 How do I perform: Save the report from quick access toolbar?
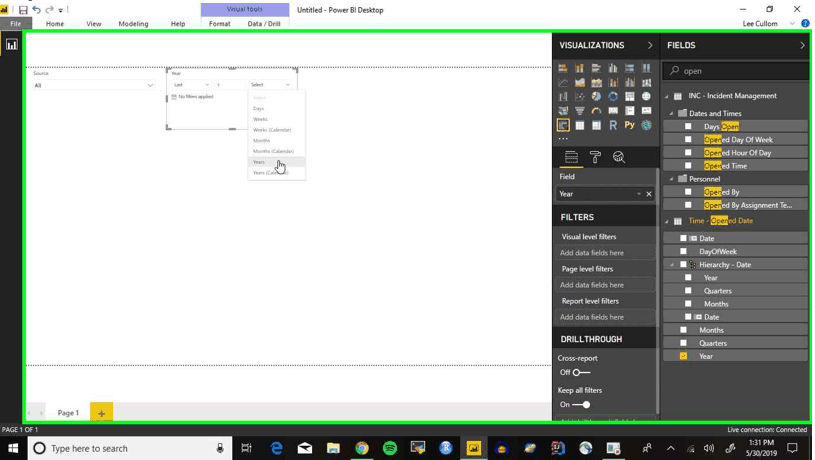pyautogui.click(x=23, y=10)
